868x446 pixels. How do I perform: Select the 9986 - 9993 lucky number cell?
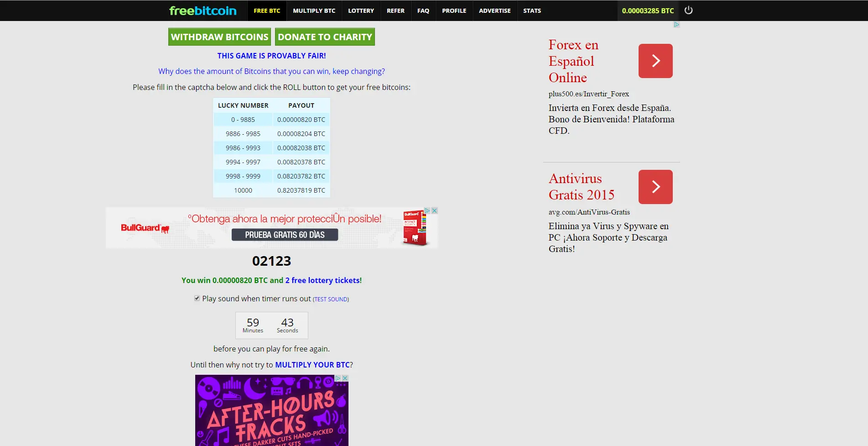pyautogui.click(x=243, y=148)
